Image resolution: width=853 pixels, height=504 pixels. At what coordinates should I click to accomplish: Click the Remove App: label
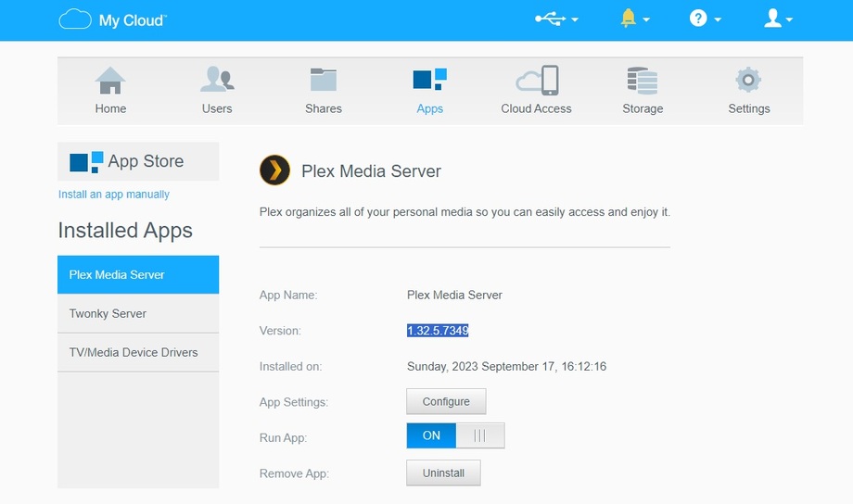[294, 473]
